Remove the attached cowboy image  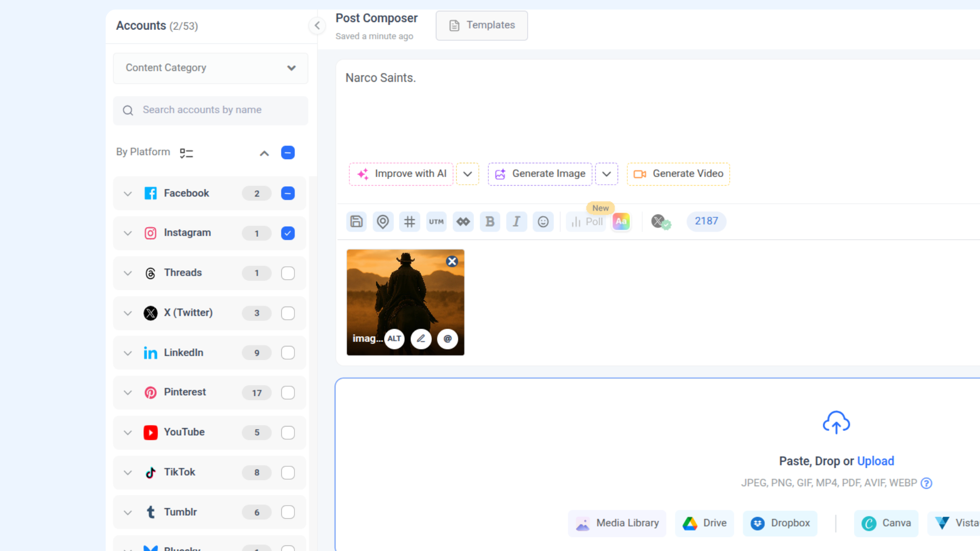click(x=452, y=261)
